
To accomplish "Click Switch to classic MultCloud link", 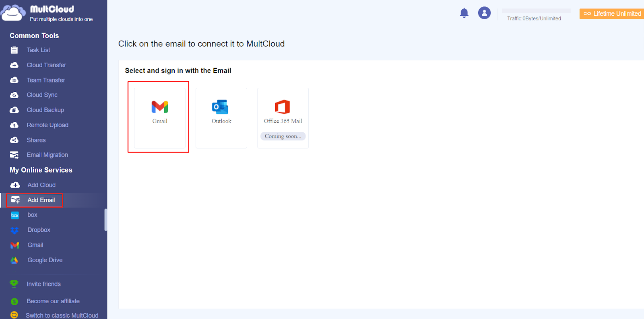I will click(62, 315).
